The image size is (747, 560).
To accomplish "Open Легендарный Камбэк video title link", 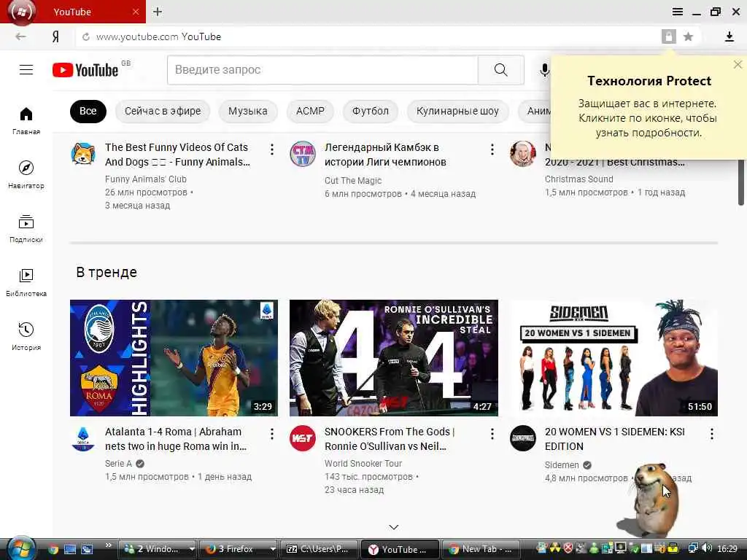I will point(385,155).
